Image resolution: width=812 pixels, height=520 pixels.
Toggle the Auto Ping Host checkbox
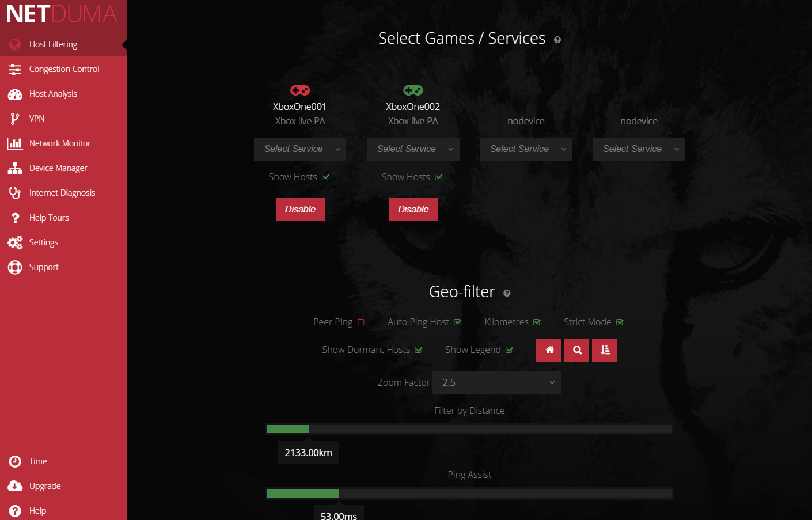point(458,322)
